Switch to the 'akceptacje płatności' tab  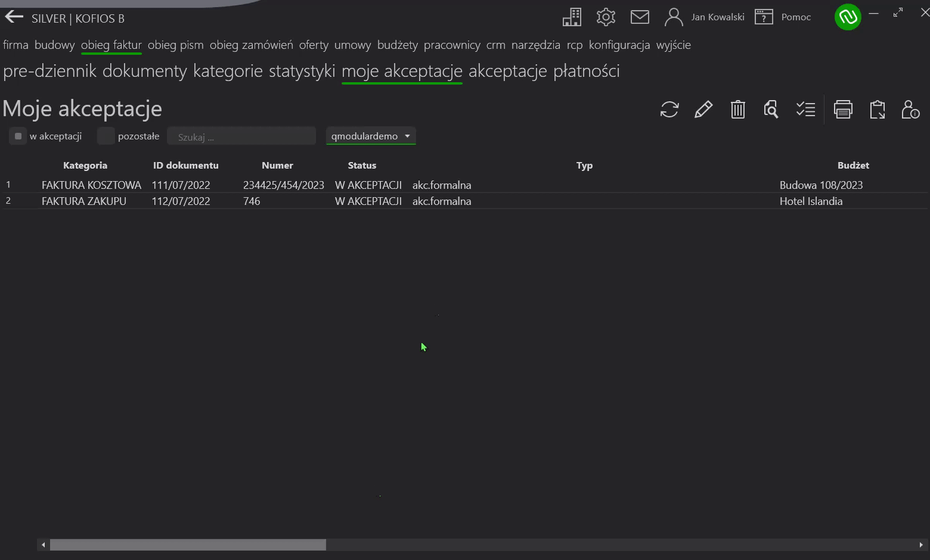point(544,71)
